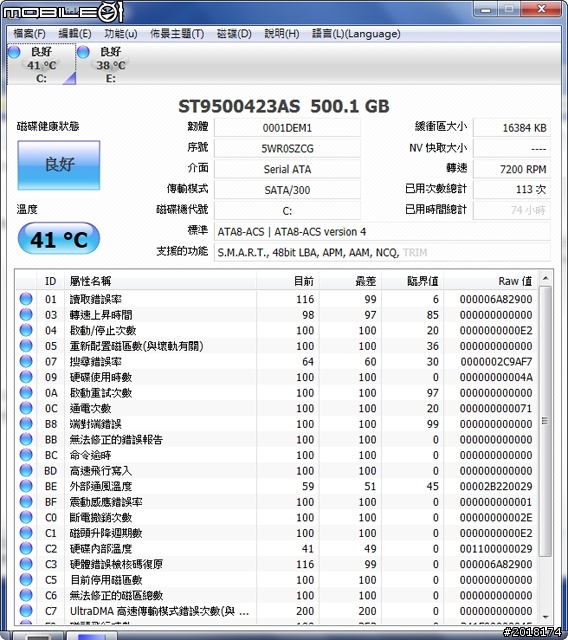Open the 語言(L)(Language) menu
The height and width of the screenshot is (640, 568).
(x=356, y=33)
